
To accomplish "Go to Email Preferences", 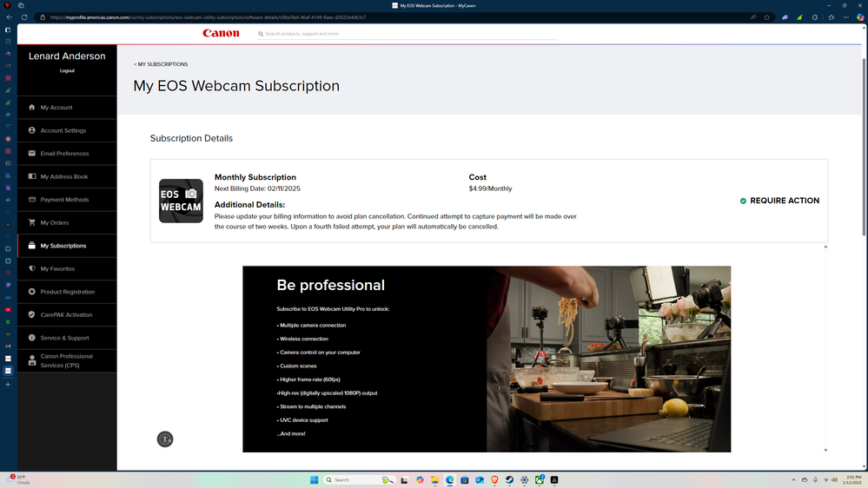I will click(67, 154).
